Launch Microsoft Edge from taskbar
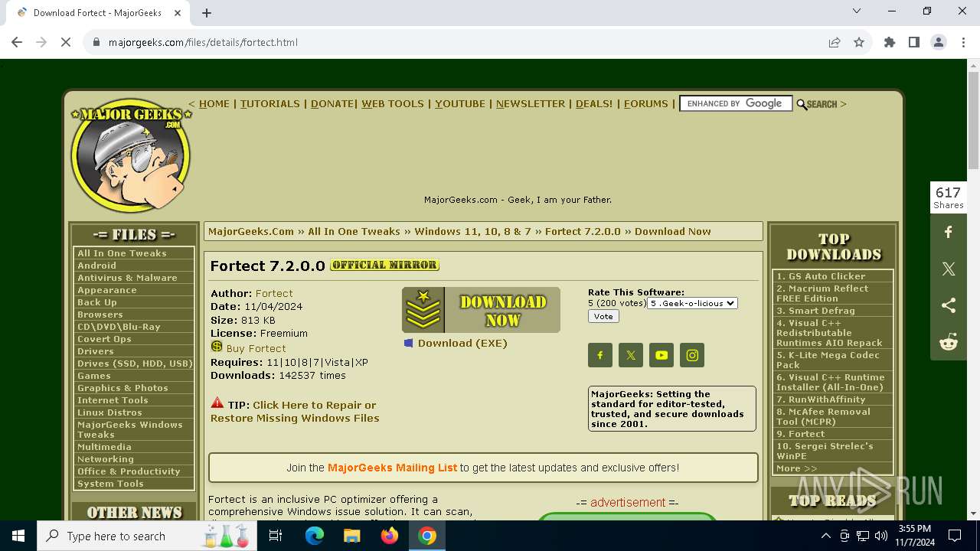The height and width of the screenshot is (551, 980). coord(315,536)
